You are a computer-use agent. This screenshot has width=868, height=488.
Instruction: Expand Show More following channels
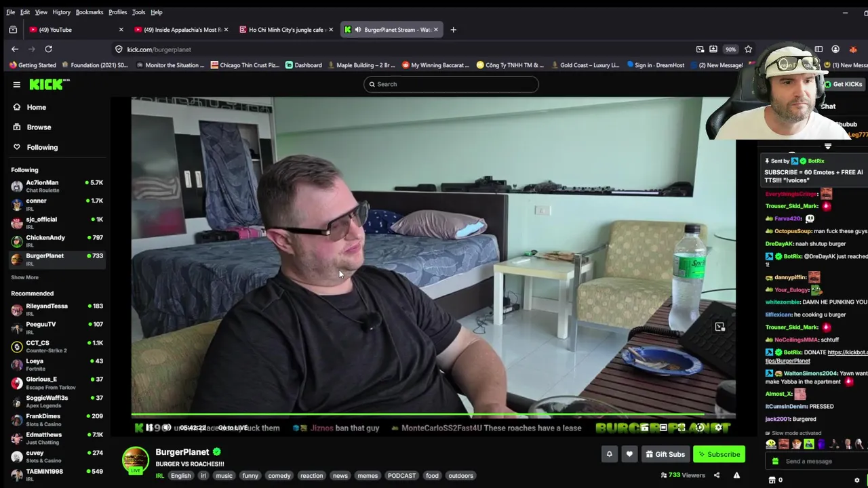tap(24, 277)
